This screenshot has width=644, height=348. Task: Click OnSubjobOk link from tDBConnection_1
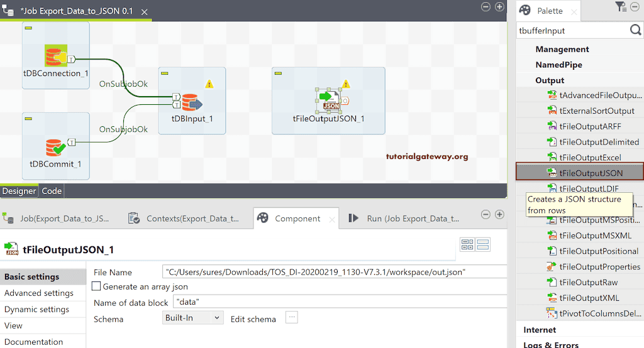click(123, 84)
